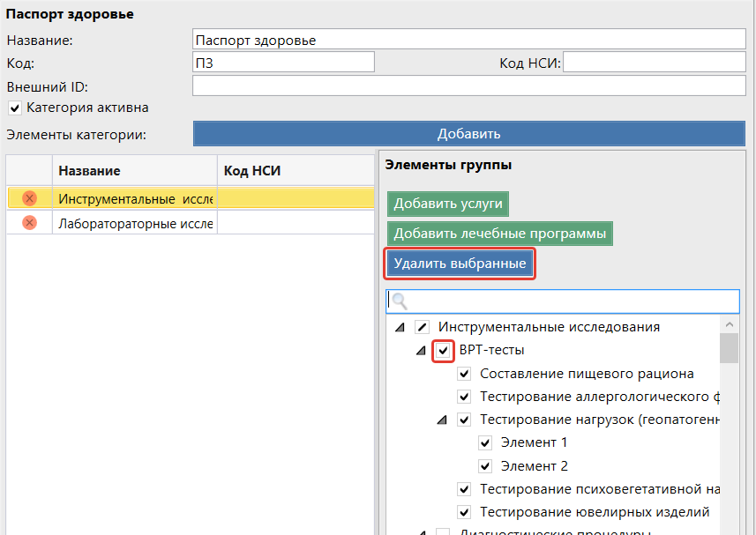
Task: Click Добавить услуги button
Action: pos(448,204)
